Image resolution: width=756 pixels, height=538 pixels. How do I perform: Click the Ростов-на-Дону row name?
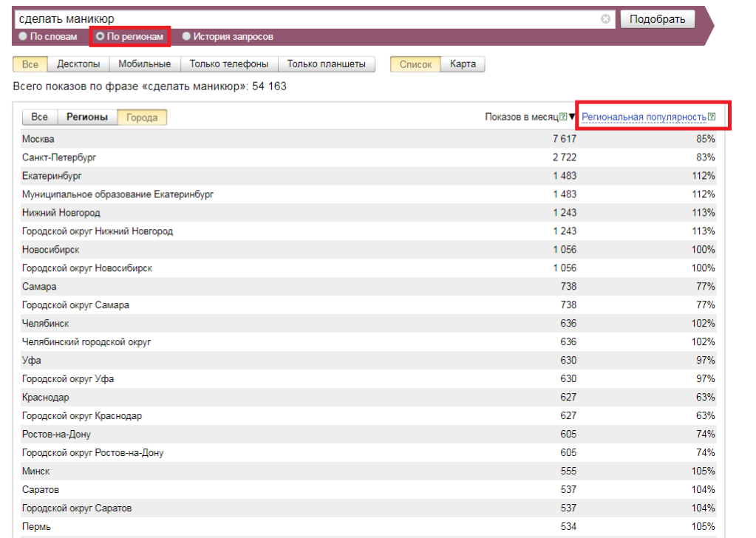[56, 435]
